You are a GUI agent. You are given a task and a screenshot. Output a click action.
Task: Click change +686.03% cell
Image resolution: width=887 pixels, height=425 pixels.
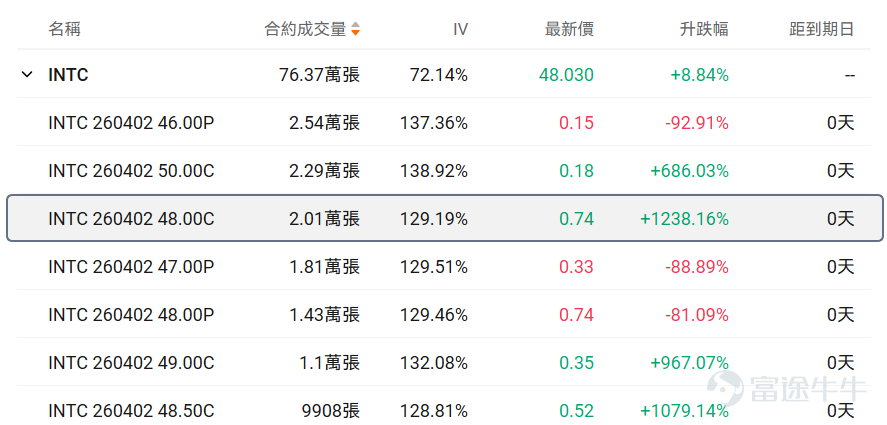coord(690,171)
